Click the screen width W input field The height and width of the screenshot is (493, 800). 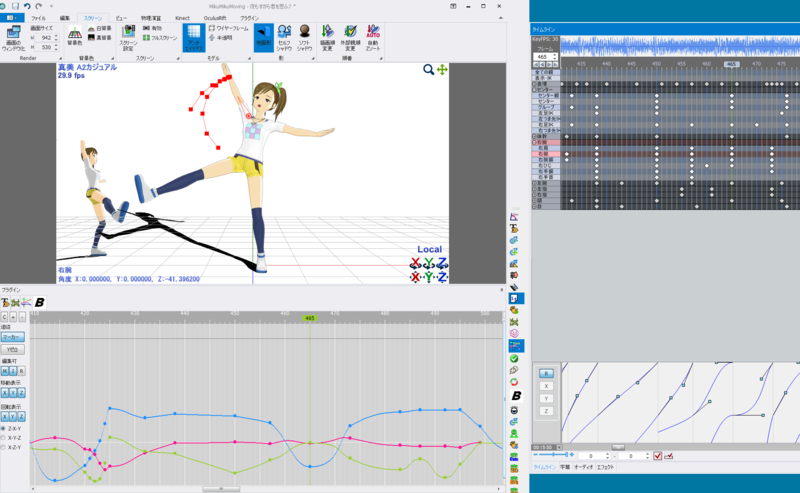point(46,38)
